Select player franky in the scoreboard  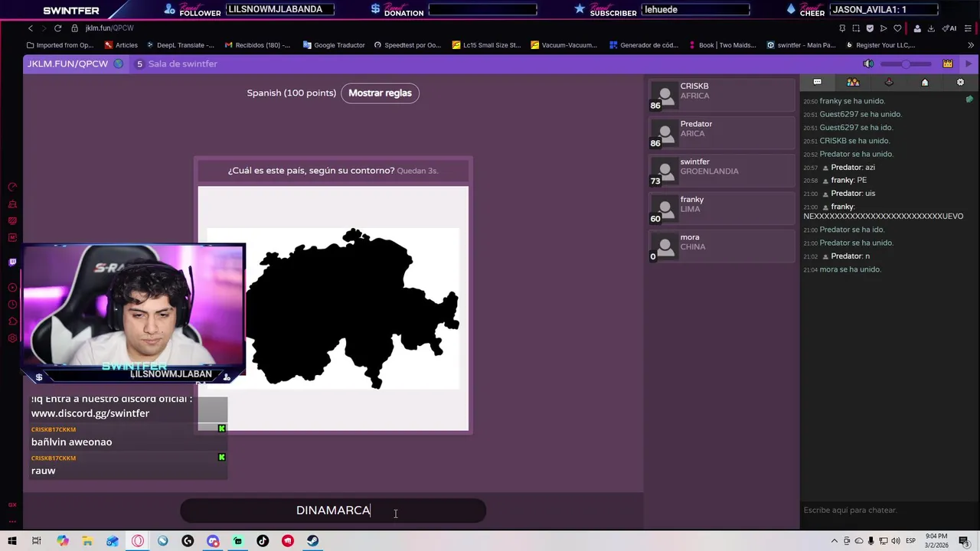(722, 208)
